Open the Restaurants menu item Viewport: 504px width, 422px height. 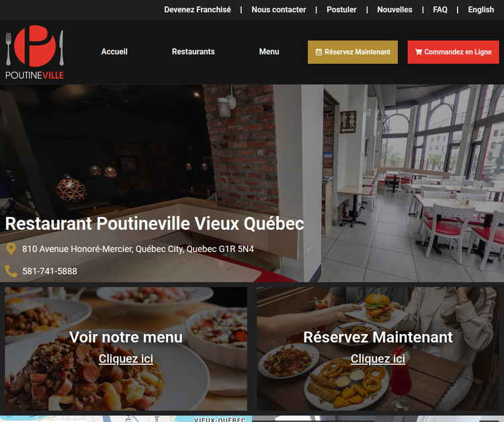[193, 52]
